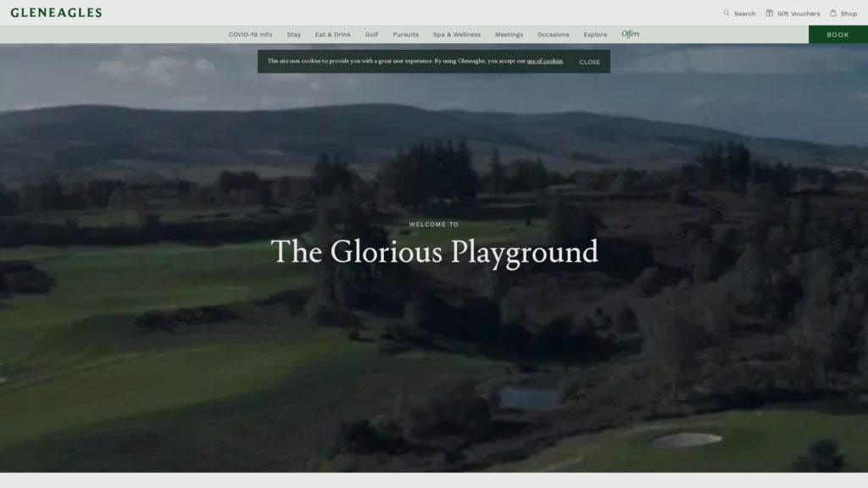The height and width of the screenshot is (488, 868).
Task: Select the Meetings navigation item
Action: coord(509,35)
